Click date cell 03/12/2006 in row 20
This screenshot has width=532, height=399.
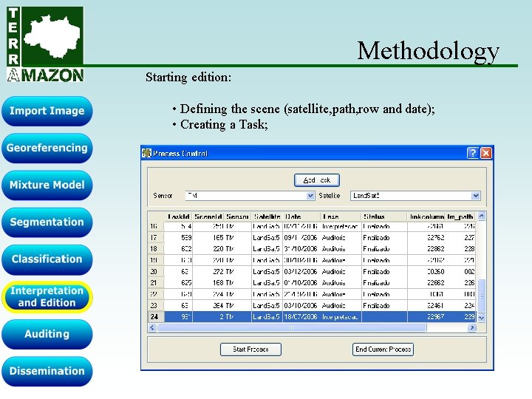[x=301, y=271]
